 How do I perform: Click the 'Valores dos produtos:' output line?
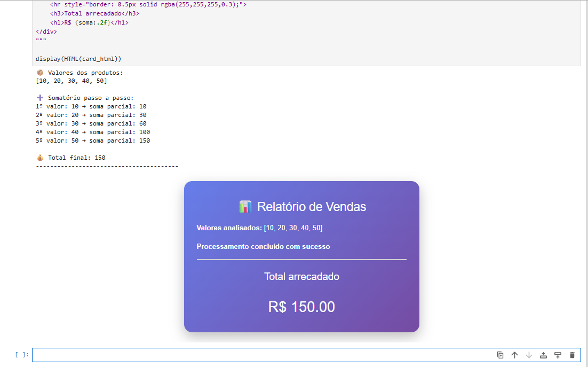80,73
